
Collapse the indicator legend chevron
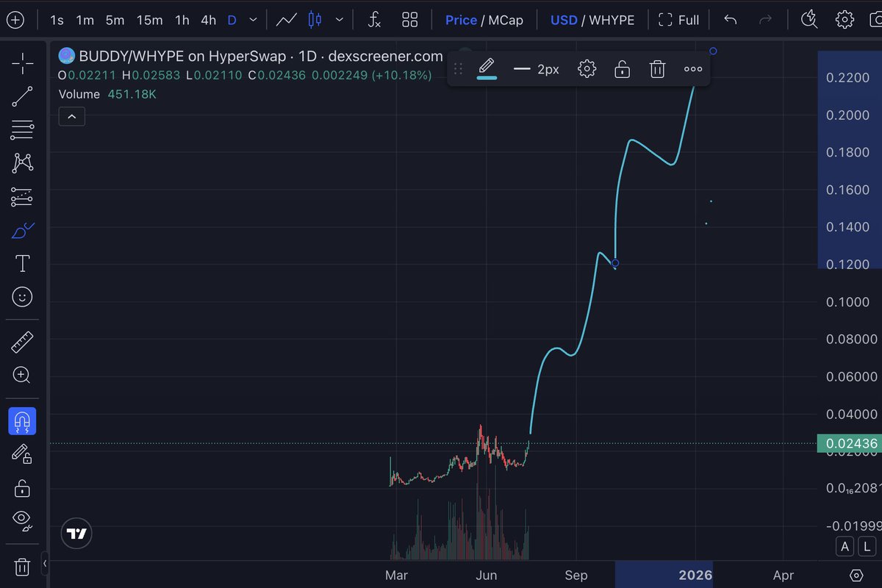[72, 116]
